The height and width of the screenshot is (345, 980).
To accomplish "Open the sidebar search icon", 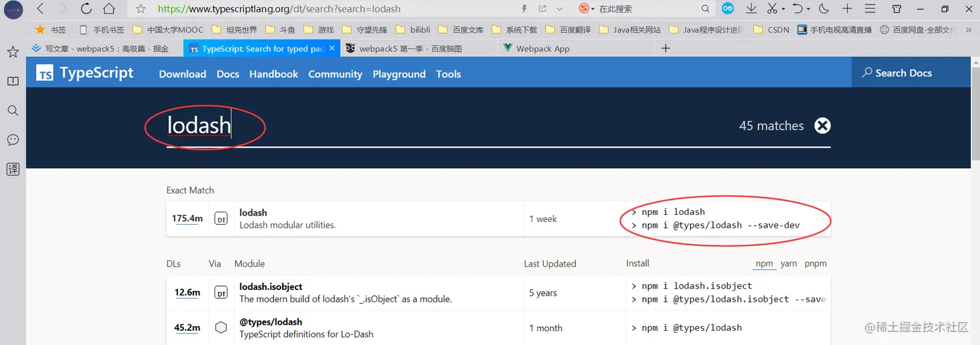I will tap(13, 111).
